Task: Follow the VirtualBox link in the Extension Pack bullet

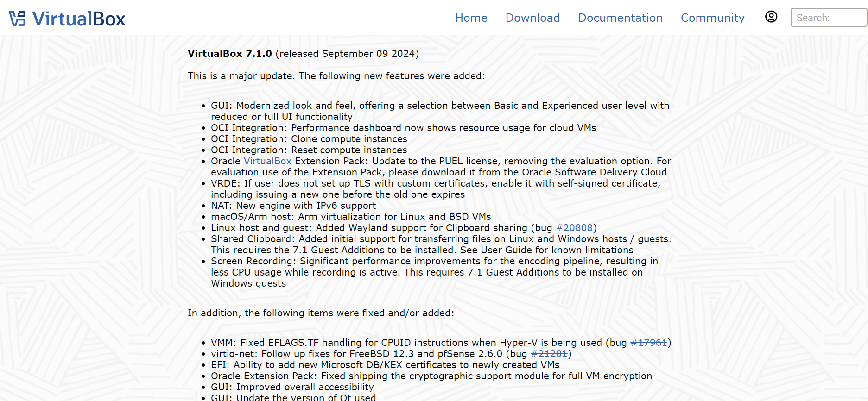Action: pyautogui.click(x=267, y=161)
